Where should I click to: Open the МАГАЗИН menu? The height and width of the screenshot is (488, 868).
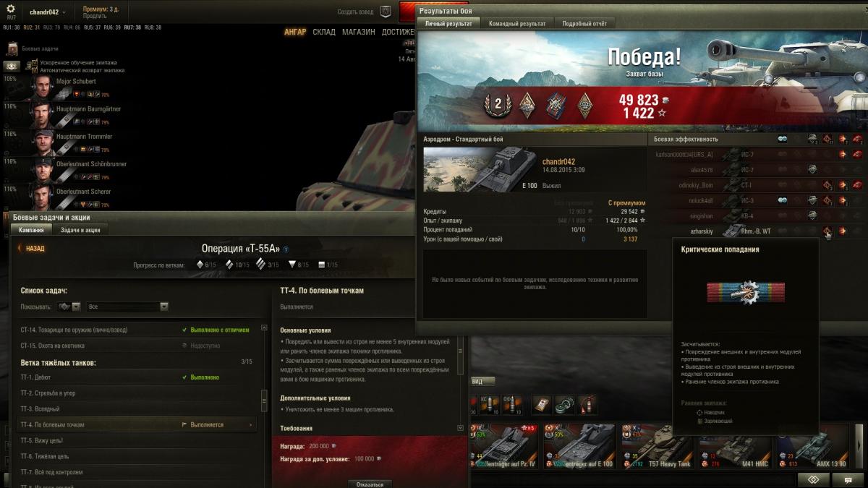359,32
